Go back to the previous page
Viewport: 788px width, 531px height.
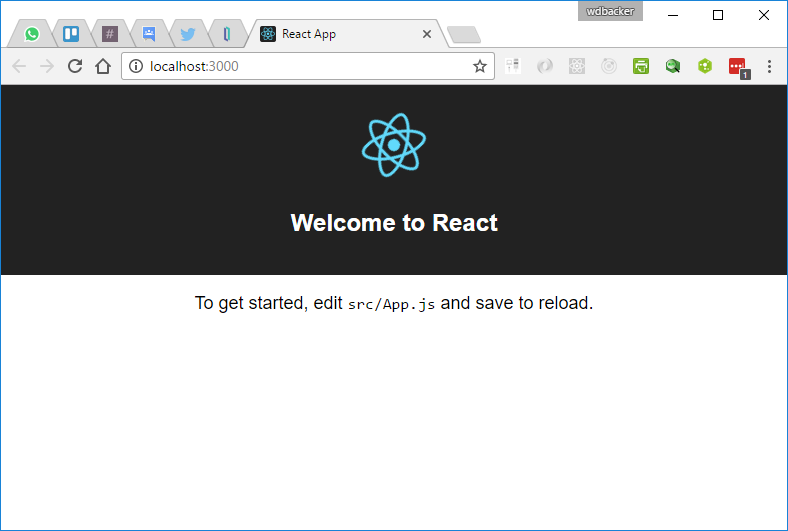[x=19, y=66]
